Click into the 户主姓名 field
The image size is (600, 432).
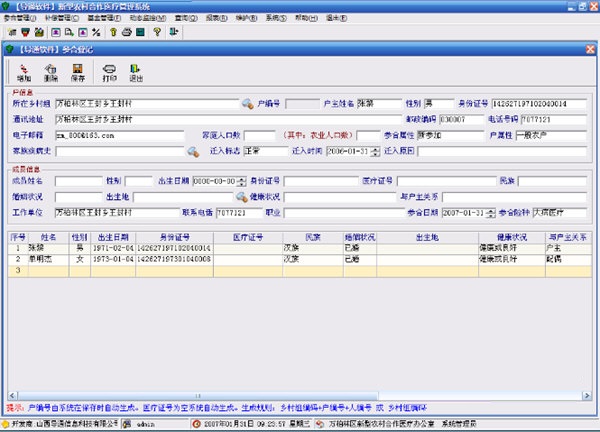(x=379, y=104)
